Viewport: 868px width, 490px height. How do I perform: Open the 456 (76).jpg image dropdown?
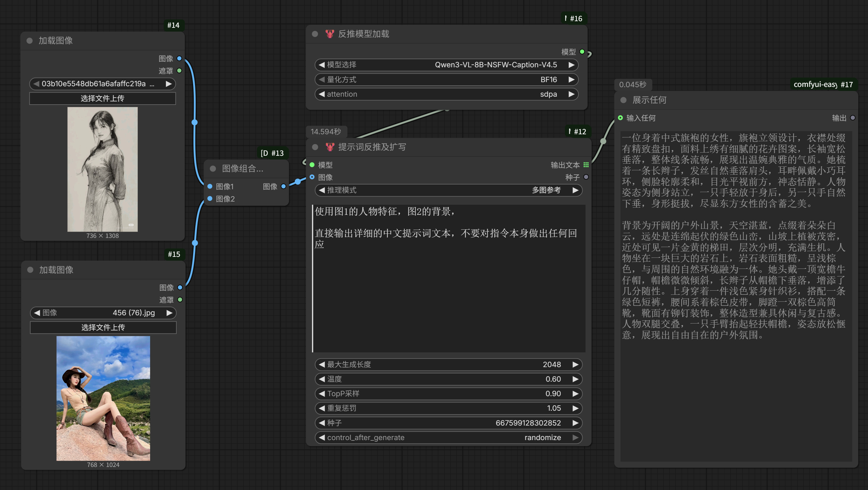(103, 313)
